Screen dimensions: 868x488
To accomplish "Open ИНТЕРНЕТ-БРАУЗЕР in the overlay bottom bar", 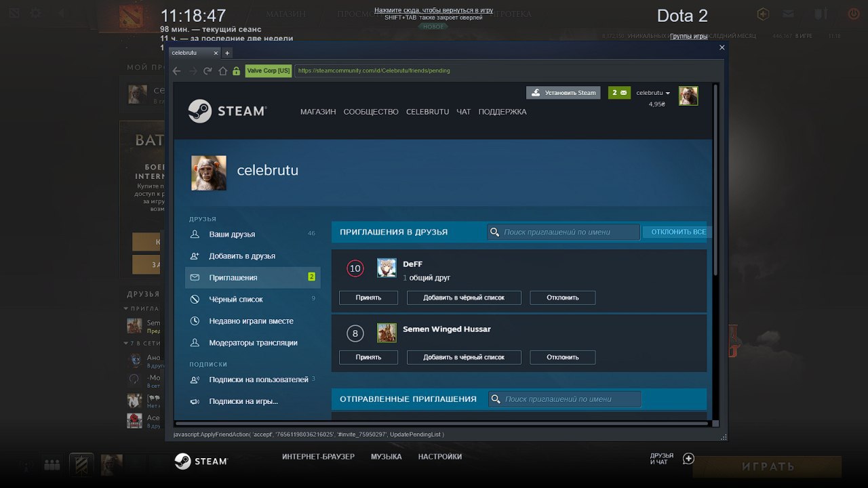I will (x=318, y=457).
